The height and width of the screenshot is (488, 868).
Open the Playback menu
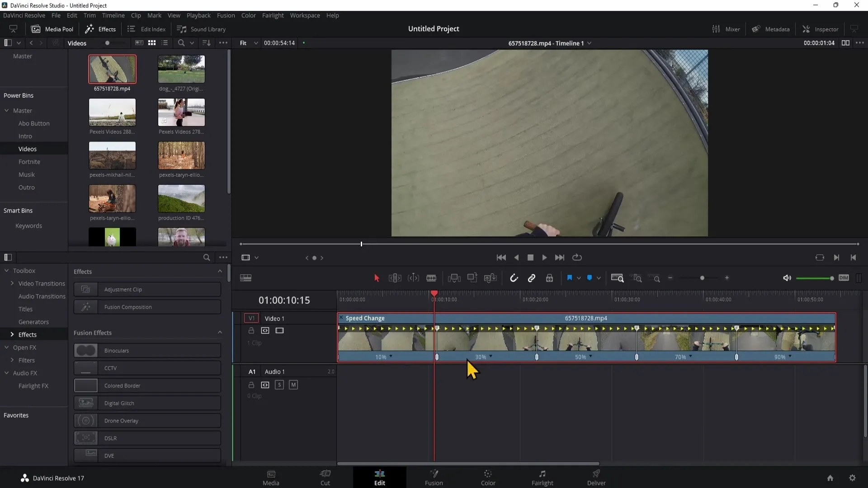[198, 15]
